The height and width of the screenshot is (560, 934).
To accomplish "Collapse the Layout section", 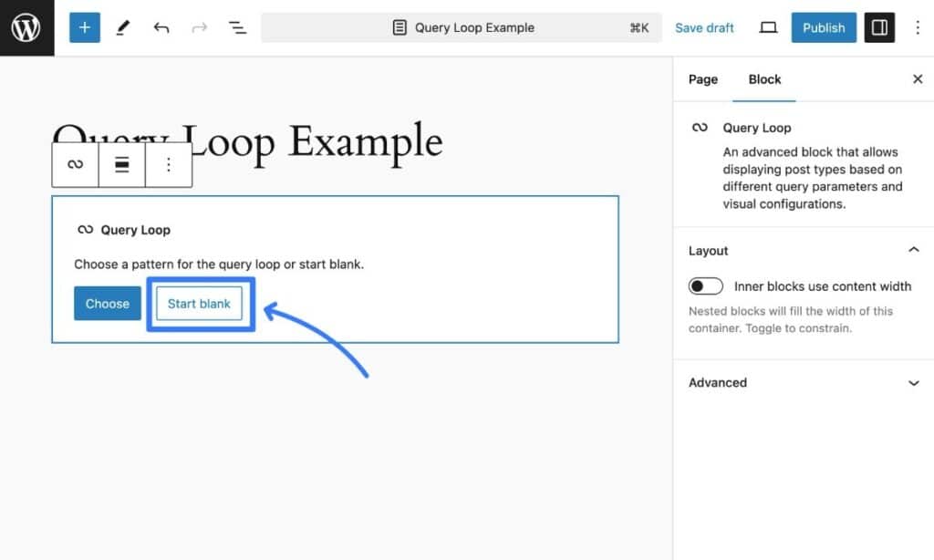I will click(x=913, y=249).
